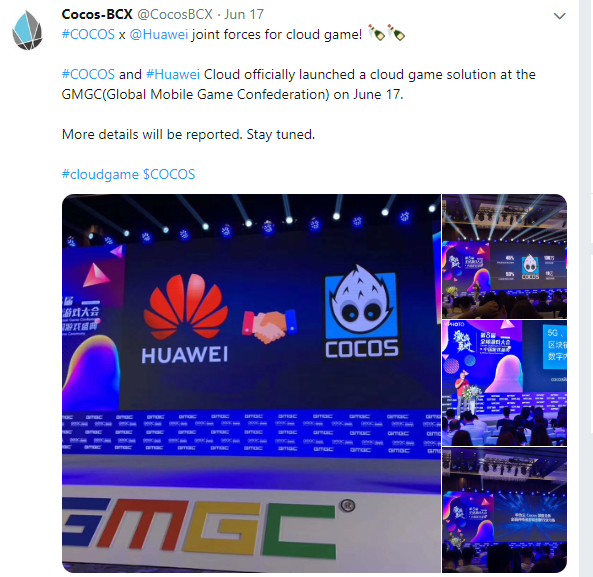Screen dimensions: 593x577
Task: Open the $COCOS cashtag
Action: point(169,174)
